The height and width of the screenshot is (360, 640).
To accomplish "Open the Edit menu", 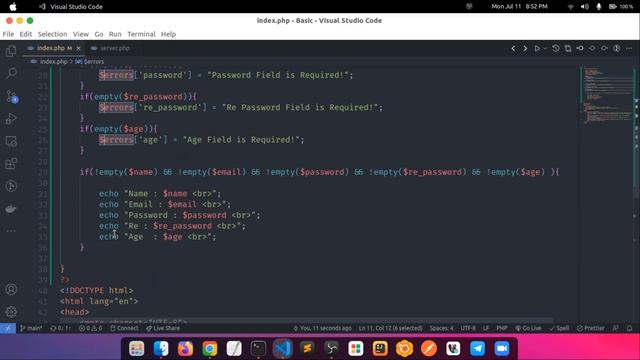I will click(x=25, y=34).
